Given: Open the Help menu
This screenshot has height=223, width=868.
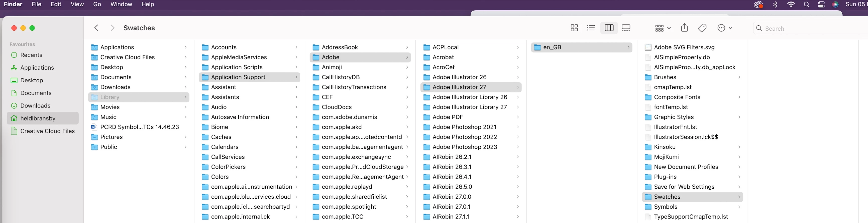Looking at the screenshot, I should coord(148,4).
